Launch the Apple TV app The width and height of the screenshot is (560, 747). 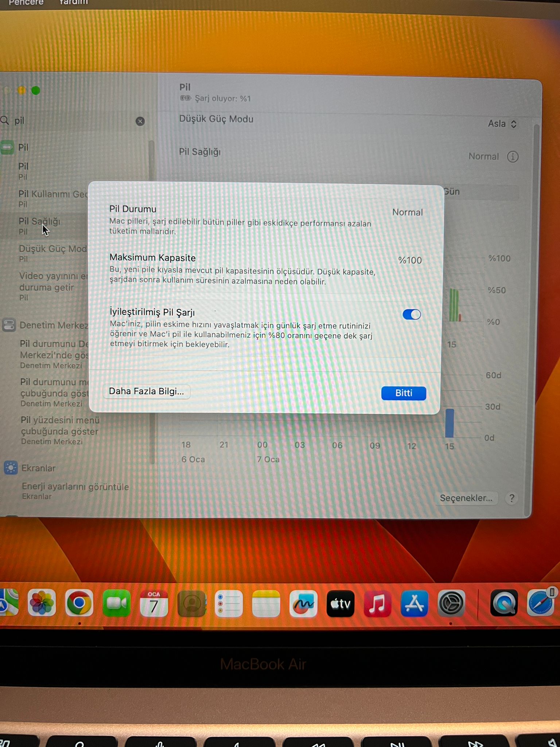(341, 604)
